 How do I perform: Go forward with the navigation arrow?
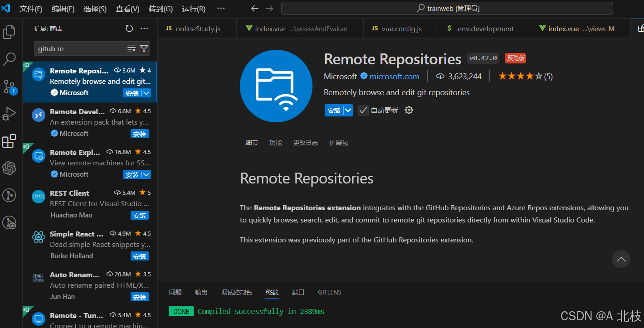[269, 9]
